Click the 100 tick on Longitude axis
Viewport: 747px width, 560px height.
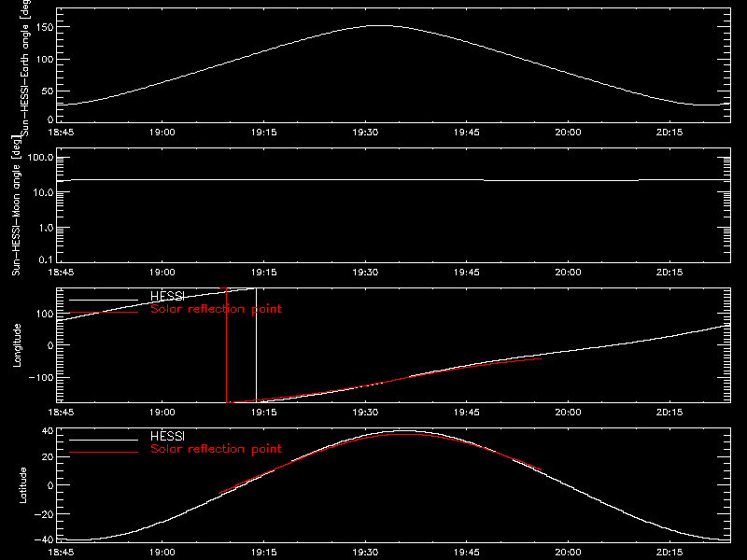coord(44,314)
